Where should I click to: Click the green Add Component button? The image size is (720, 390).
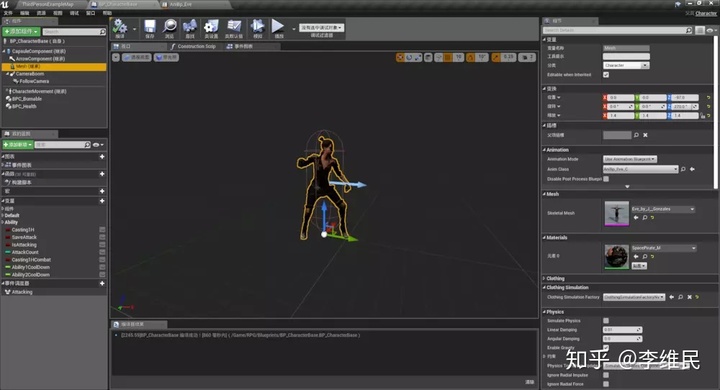pos(21,31)
